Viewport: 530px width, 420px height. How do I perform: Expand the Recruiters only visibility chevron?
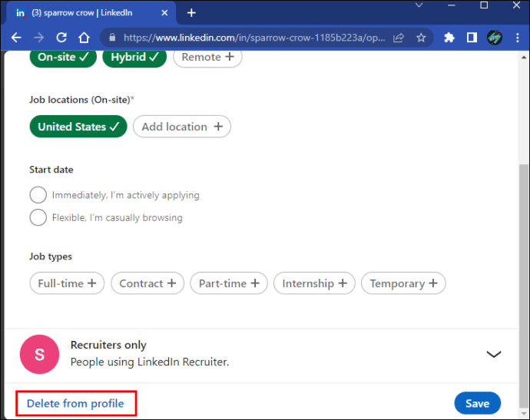493,354
